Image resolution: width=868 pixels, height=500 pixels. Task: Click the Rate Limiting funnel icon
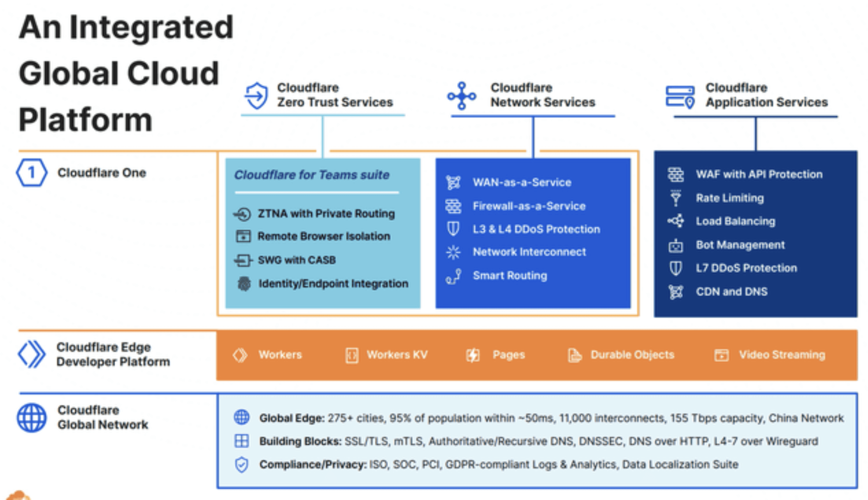[676, 198]
